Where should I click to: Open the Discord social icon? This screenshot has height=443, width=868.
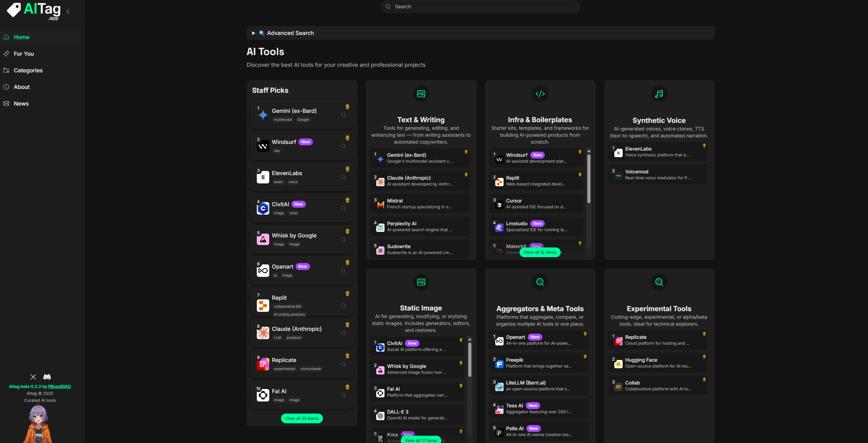47,377
